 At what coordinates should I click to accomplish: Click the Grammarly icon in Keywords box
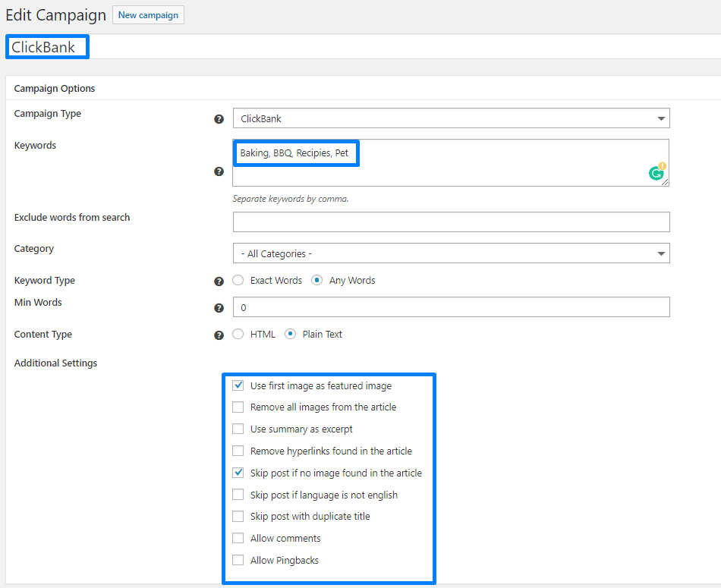656,173
